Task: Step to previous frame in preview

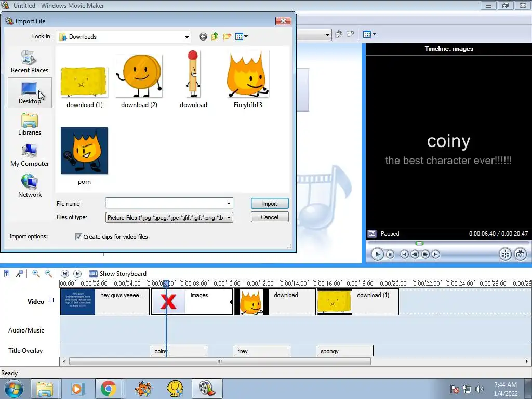Action: tap(415, 254)
